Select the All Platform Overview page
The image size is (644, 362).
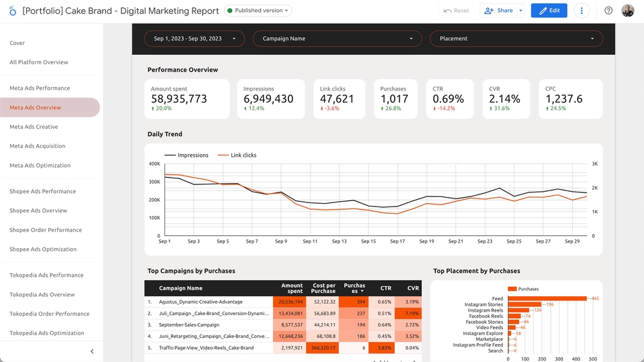pyautogui.click(x=39, y=62)
